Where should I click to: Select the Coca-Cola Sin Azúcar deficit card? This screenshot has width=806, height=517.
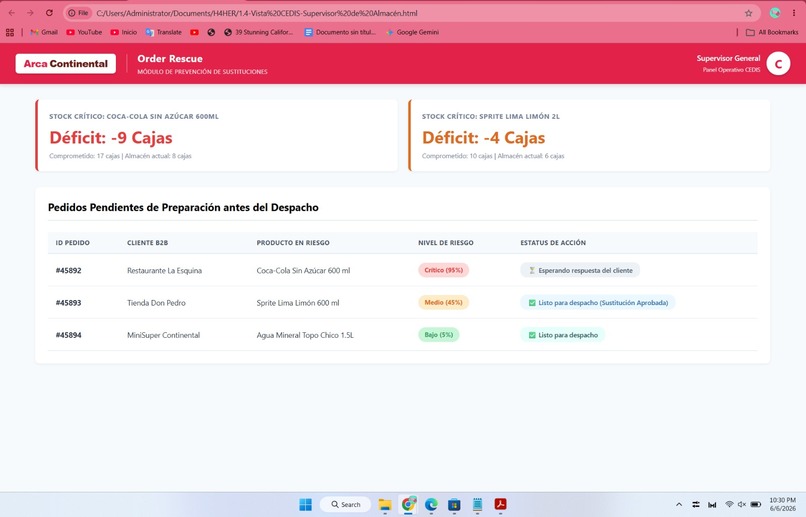pos(216,136)
